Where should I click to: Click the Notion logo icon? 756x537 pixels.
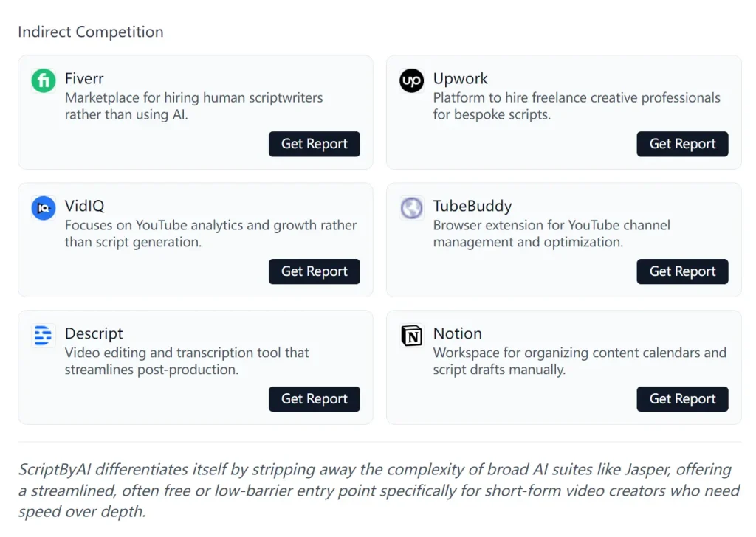[412, 336]
